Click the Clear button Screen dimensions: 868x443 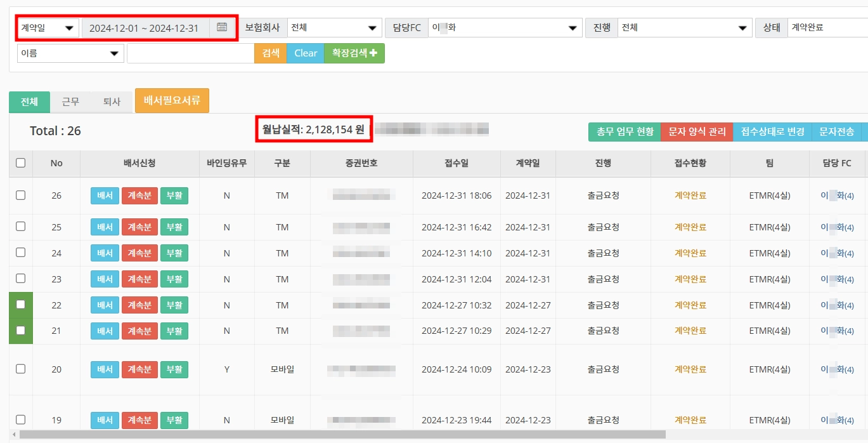pyautogui.click(x=305, y=53)
